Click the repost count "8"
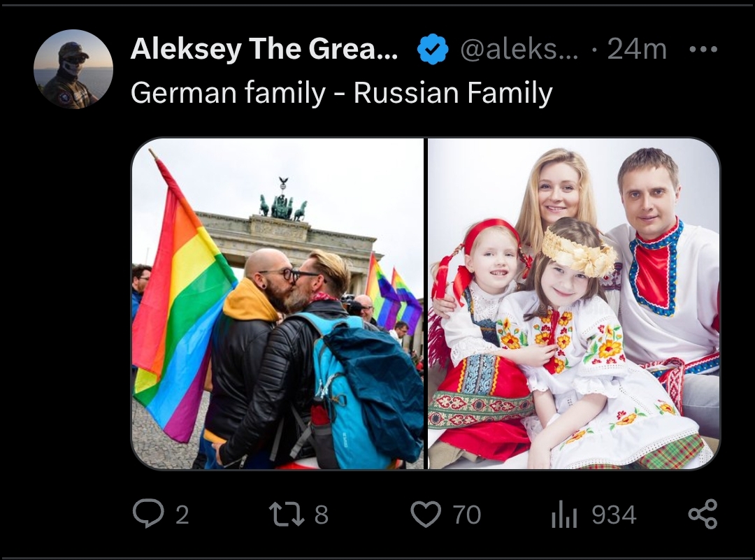 pyautogui.click(x=321, y=515)
